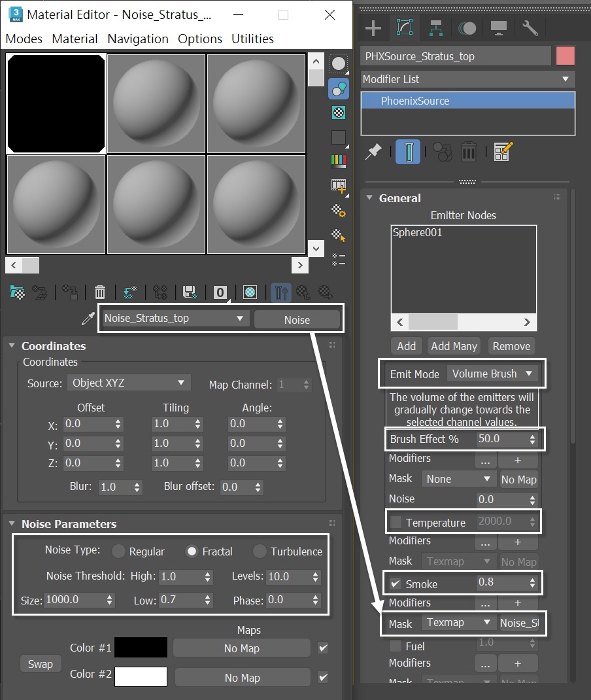Screen dimensions: 591x700
Task: Select Regular noise type
Action: 118,551
